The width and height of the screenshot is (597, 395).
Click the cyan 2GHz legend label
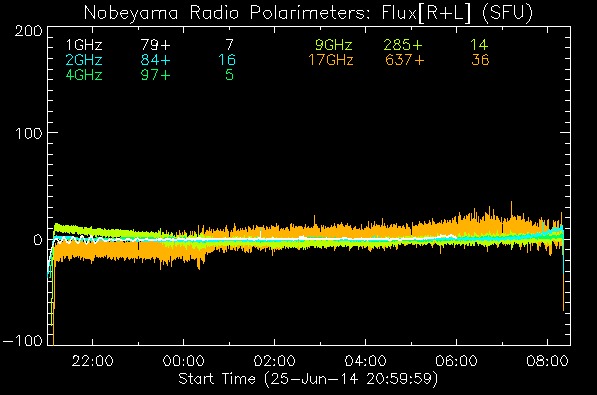(84, 60)
